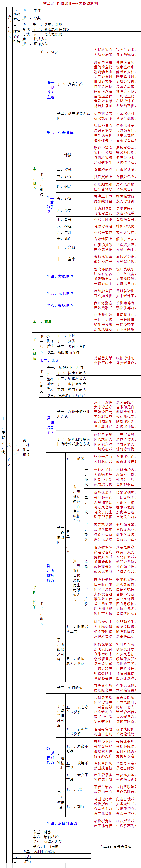The width and height of the screenshot is (141, 868).
Task: Click the title '第二品 忏悔罪业---善说海科判'
Action: [71, 3]
